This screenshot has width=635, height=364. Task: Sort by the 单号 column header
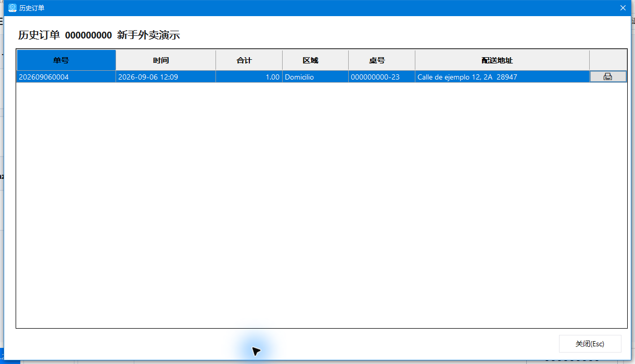[x=66, y=60]
